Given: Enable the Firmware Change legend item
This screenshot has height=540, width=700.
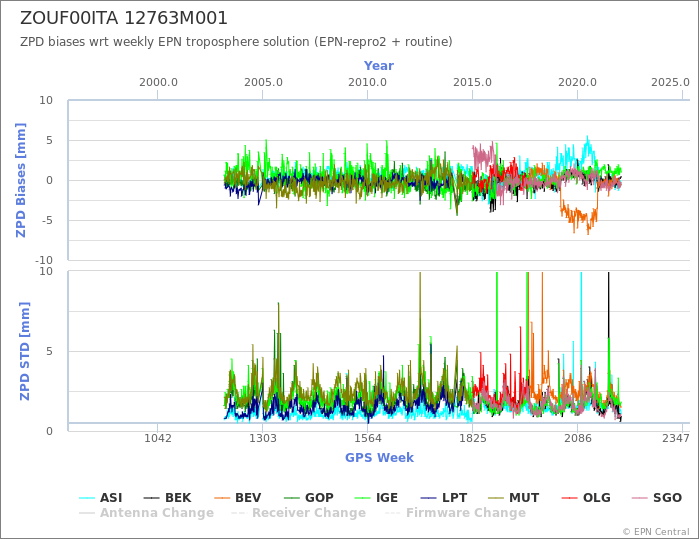Looking at the screenshot, I should [455, 513].
